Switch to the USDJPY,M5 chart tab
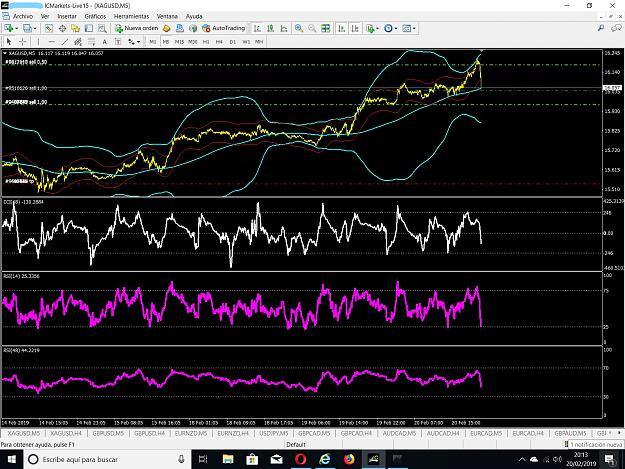Screen dimensions: 625x469 (x=274, y=433)
